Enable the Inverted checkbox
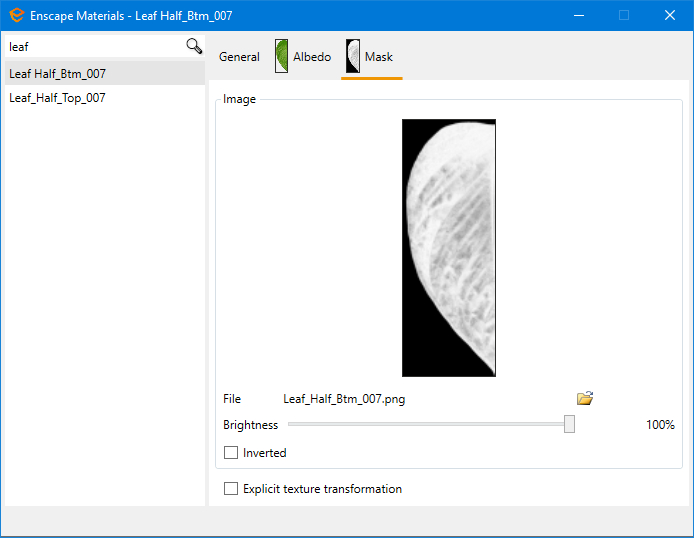Screen dimensions: 694x538 (231, 453)
